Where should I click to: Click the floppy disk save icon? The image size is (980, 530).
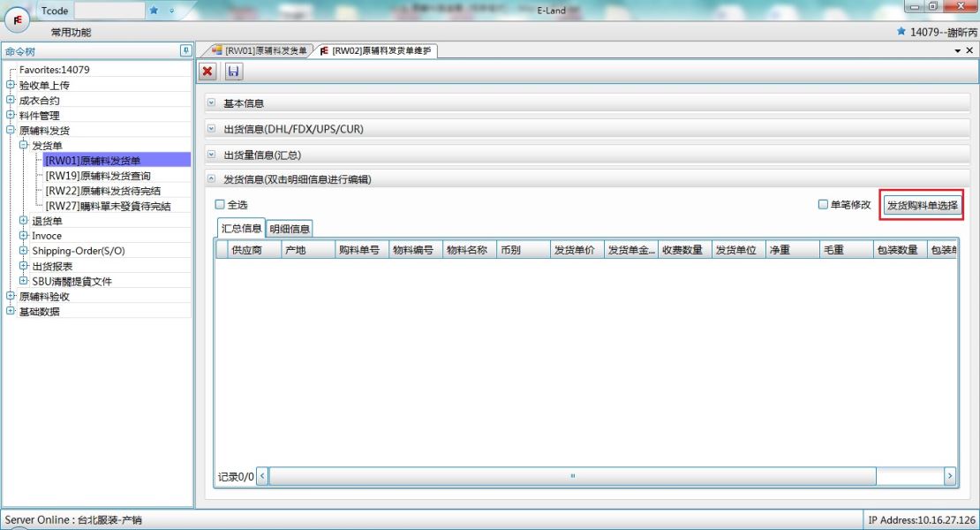[x=228, y=71]
